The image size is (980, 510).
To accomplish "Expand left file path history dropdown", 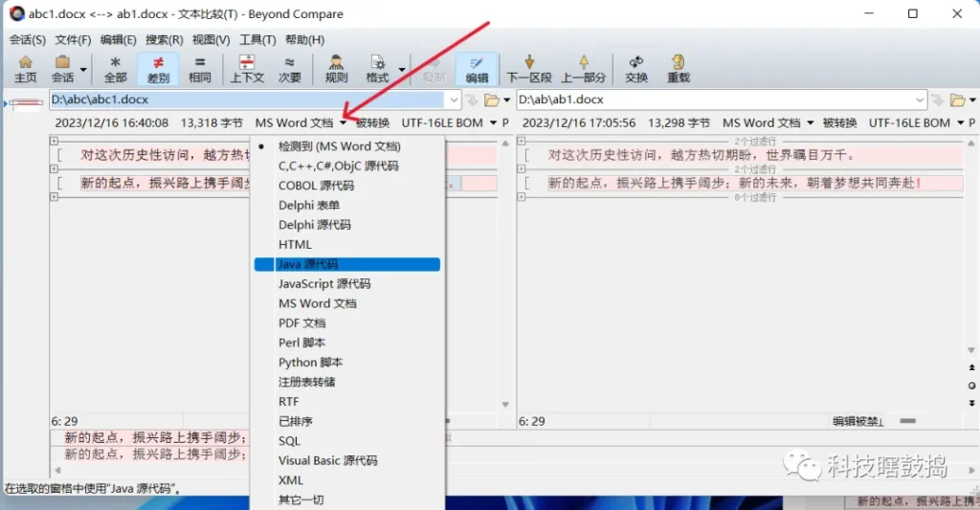I will tap(454, 100).
